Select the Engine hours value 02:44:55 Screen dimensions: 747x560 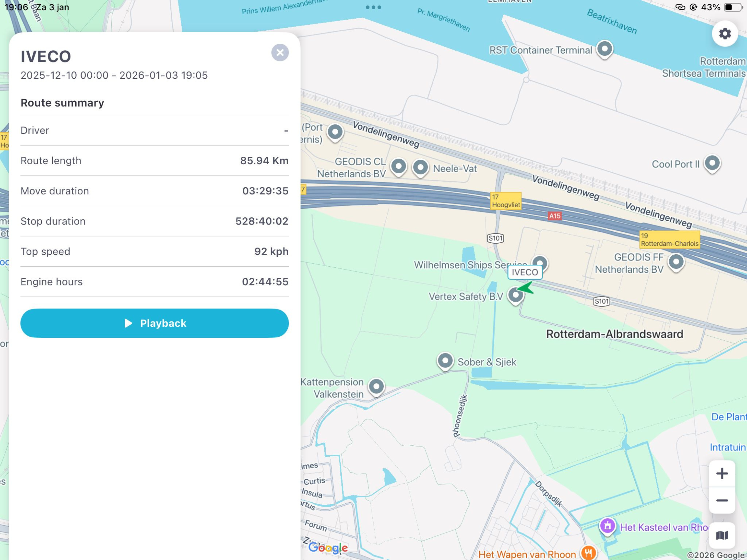coord(265,282)
